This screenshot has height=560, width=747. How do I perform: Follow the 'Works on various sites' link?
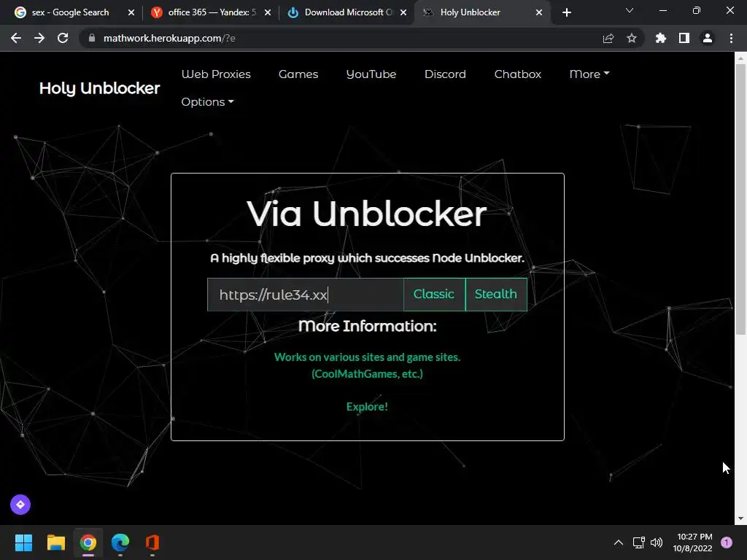point(368,365)
